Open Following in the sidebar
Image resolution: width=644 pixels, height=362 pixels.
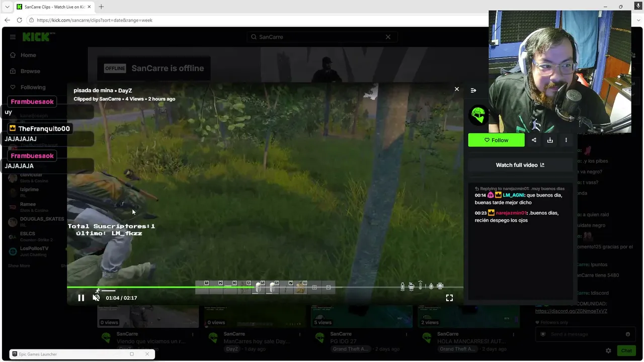point(33,87)
